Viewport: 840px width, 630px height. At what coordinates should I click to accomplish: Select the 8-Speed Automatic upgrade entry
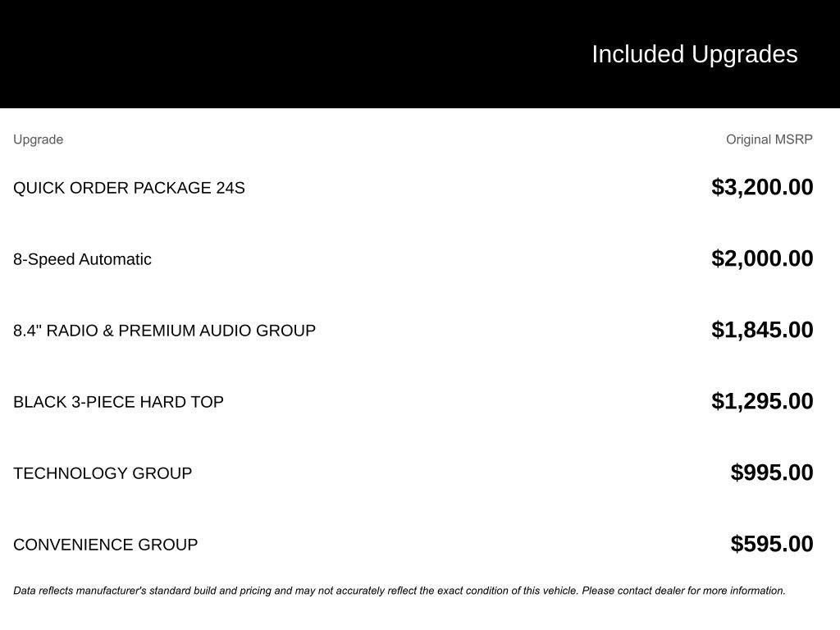(82, 259)
